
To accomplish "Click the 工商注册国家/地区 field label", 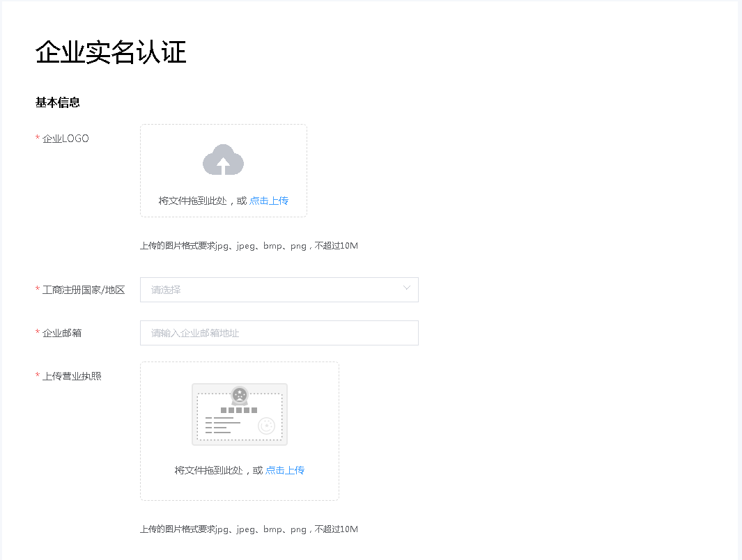I will pos(84,290).
